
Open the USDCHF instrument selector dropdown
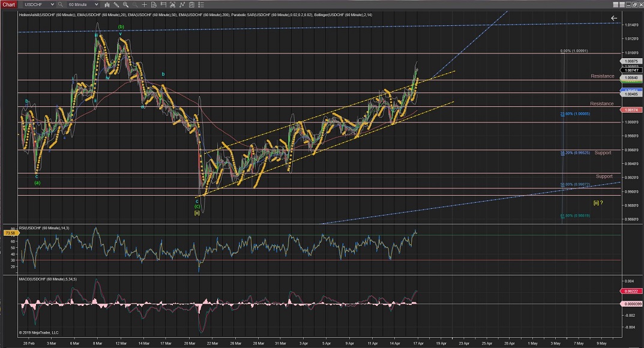(38, 5)
